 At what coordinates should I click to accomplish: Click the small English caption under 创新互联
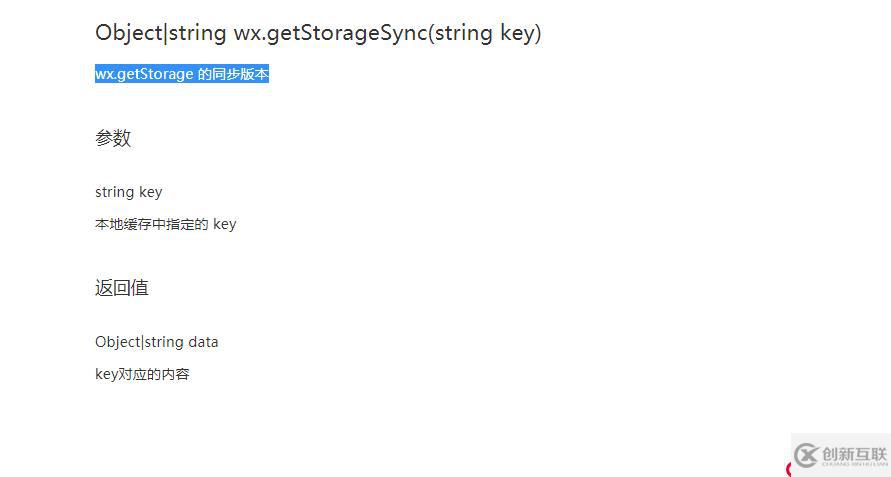(855, 464)
